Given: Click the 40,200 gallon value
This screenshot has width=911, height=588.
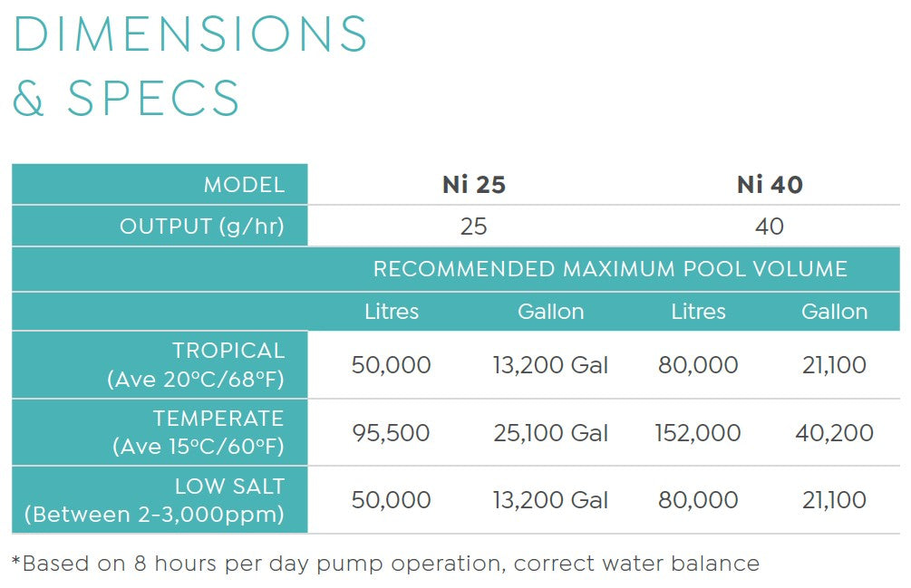Looking at the screenshot, I should (x=834, y=433).
